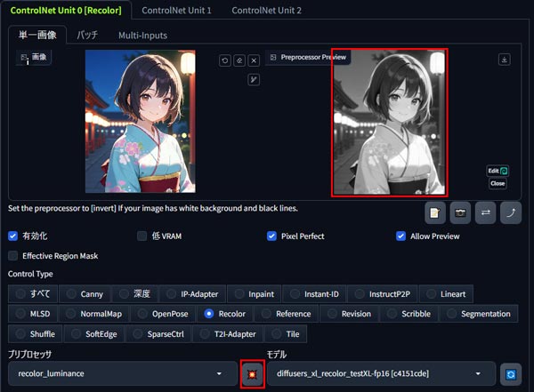Select Segmentation control type
The height and width of the screenshot is (392, 534).
(x=479, y=314)
